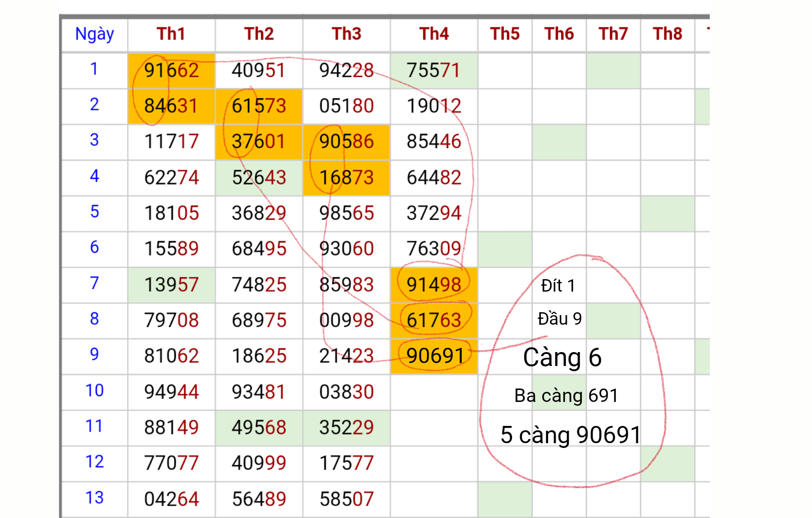The image size is (812, 518).
Task: Select circled cell 91498 in Th4
Action: point(434,285)
